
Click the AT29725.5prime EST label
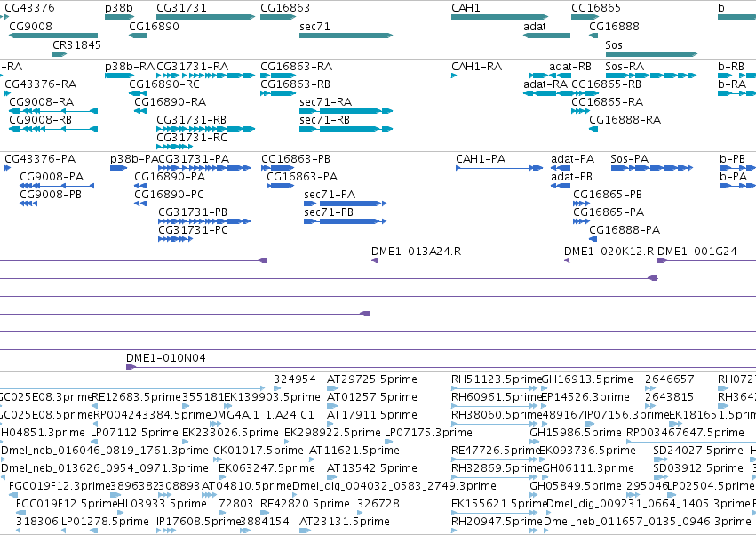tap(371, 379)
